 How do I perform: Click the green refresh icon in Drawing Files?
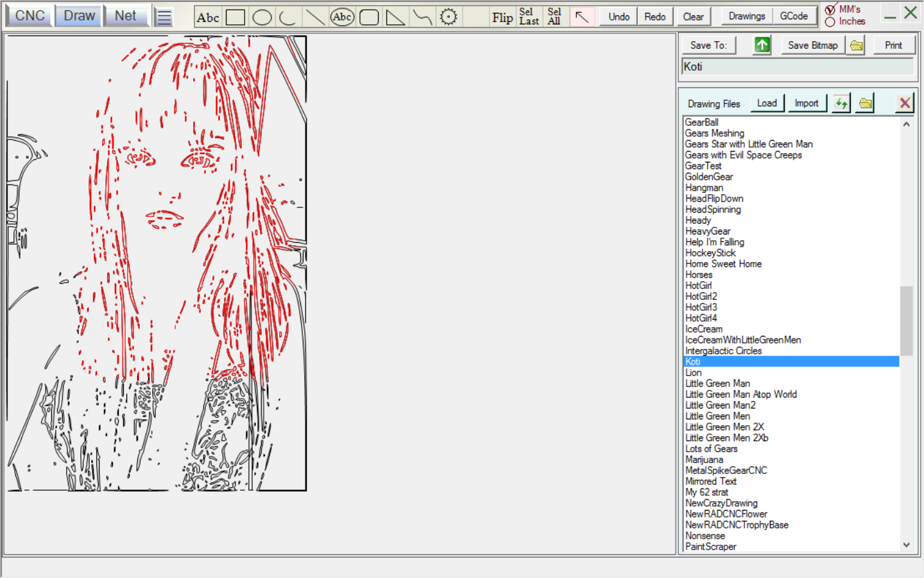tap(841, 103)
